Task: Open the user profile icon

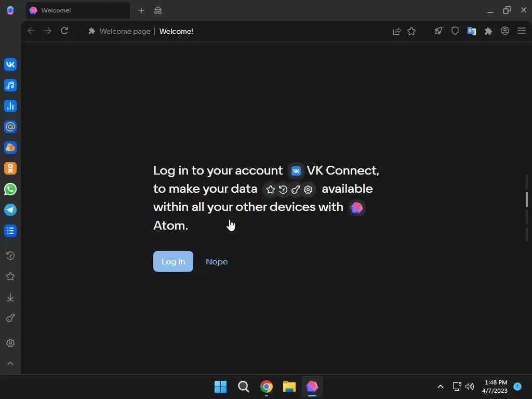Action: pyautogui.click(x=505, y=31)
